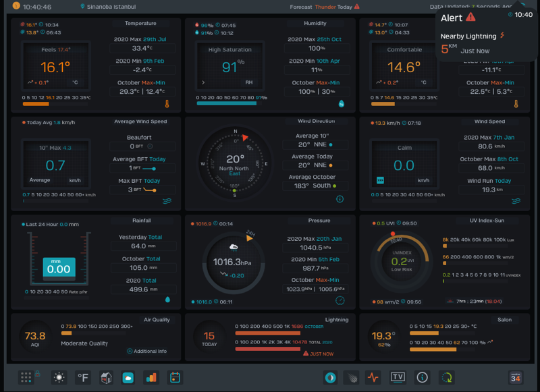Open the weather34 logo icon
The image size is (540, 392).
point(516,378)
